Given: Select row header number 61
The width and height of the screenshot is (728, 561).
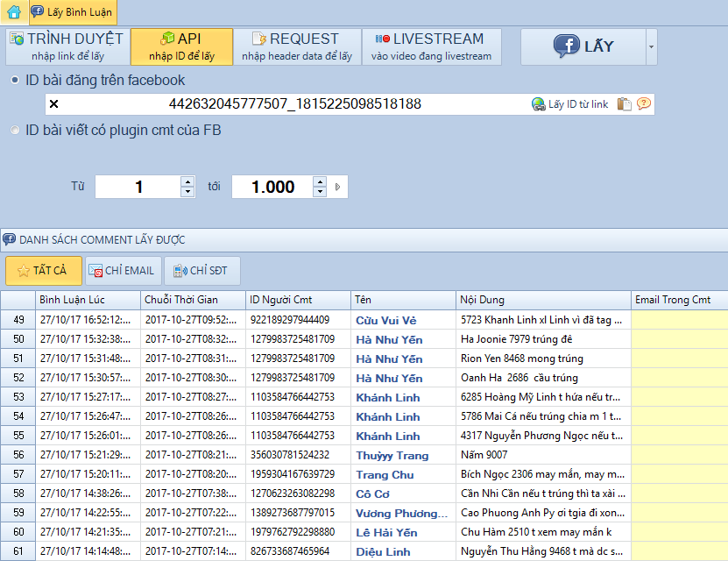Looking at the screenshot, I should [x=18, y=551].
